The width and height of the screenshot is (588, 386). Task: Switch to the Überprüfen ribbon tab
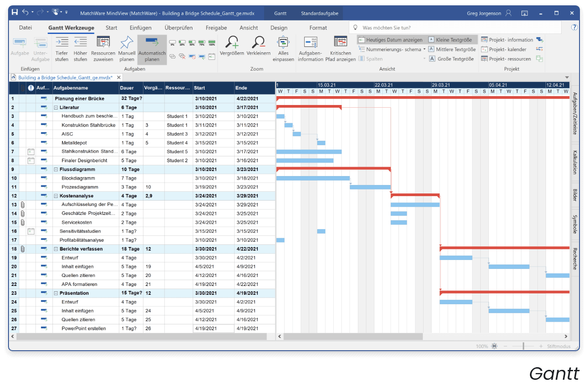pos(179,28)
